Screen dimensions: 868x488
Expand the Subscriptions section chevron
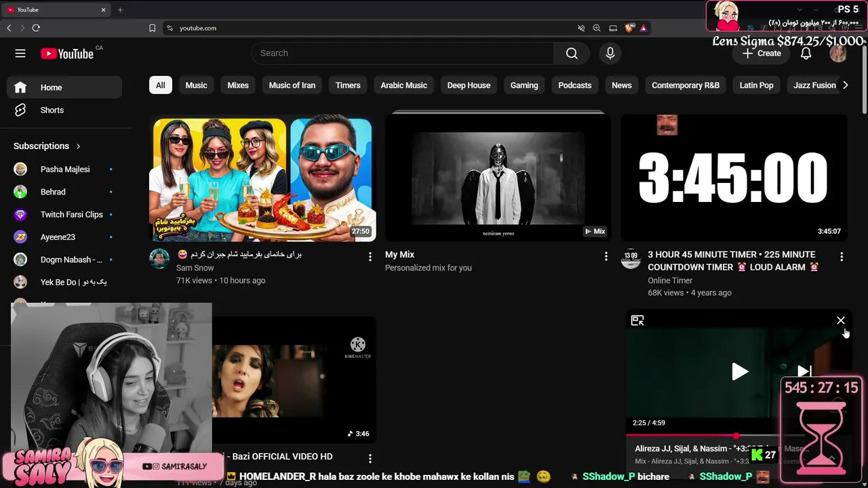(x=78, y=146)
